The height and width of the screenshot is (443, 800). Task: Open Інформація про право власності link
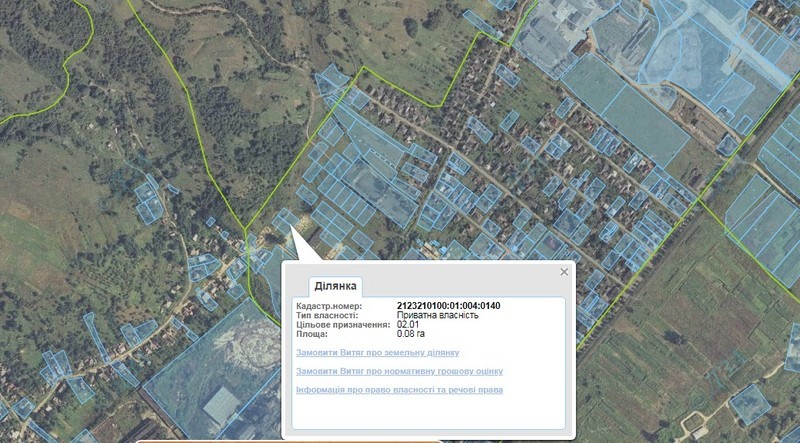[x=399, y=390]
